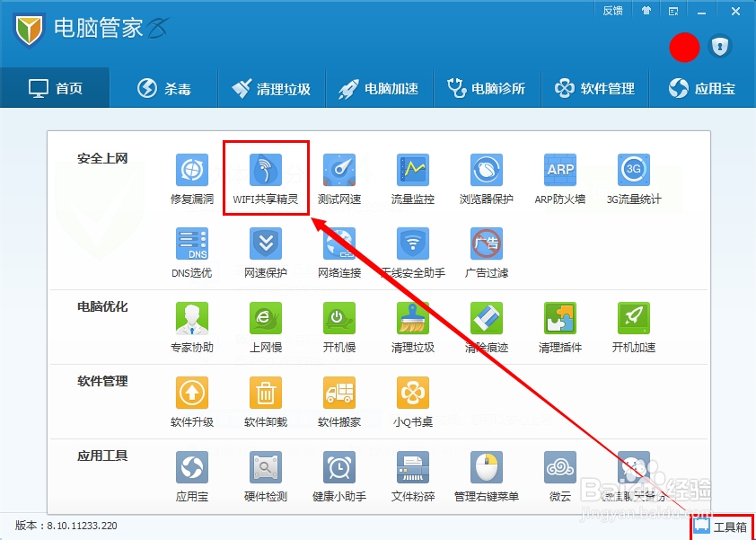Screen dimensions: 756x540
Task: Open 开机加速 tool
Action: [634, 328]
